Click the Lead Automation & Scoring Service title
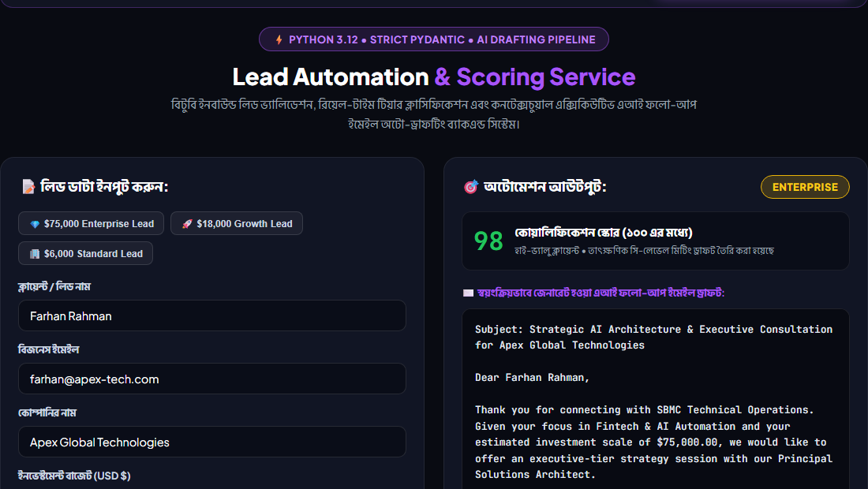The width and height of the screenshot is (868, 489). click(434, 77)
